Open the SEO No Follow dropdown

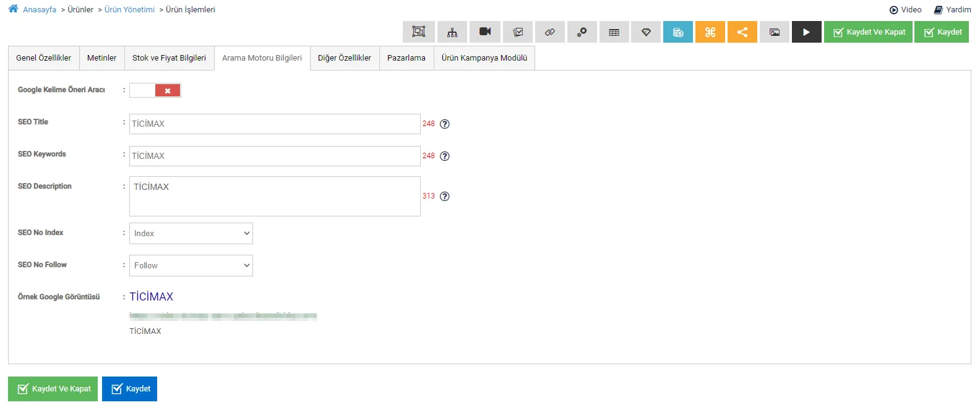coord(191,265)
